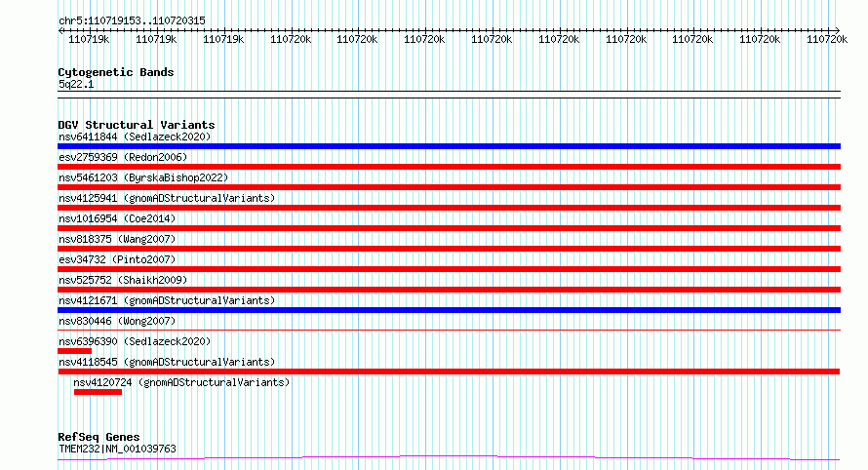The height and width of the screenshot is (470, 868).
Task: Click the short red bar under nsv4120724
Action: click(98, 392)
